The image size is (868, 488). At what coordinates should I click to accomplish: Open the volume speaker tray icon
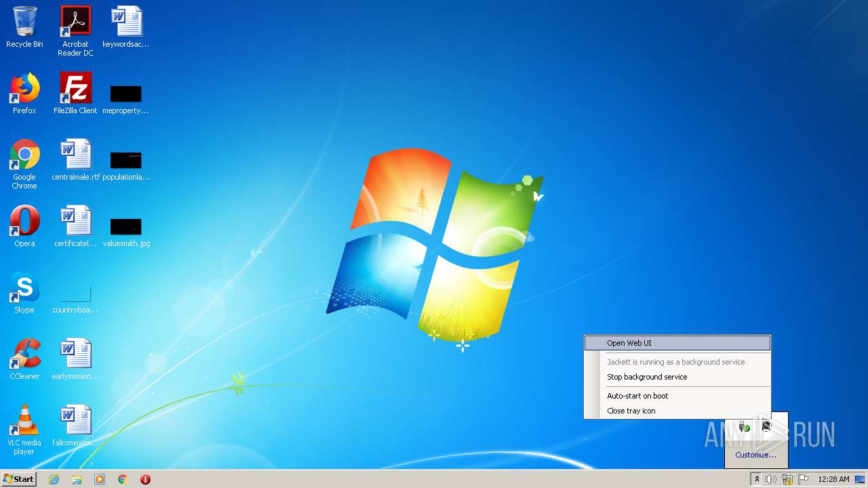[771, 479]
